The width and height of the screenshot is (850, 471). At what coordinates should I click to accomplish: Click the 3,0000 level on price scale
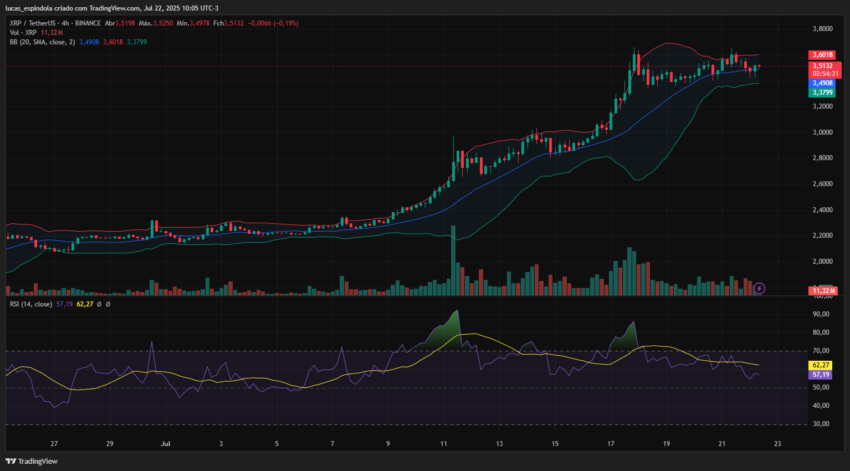point(822,132)
